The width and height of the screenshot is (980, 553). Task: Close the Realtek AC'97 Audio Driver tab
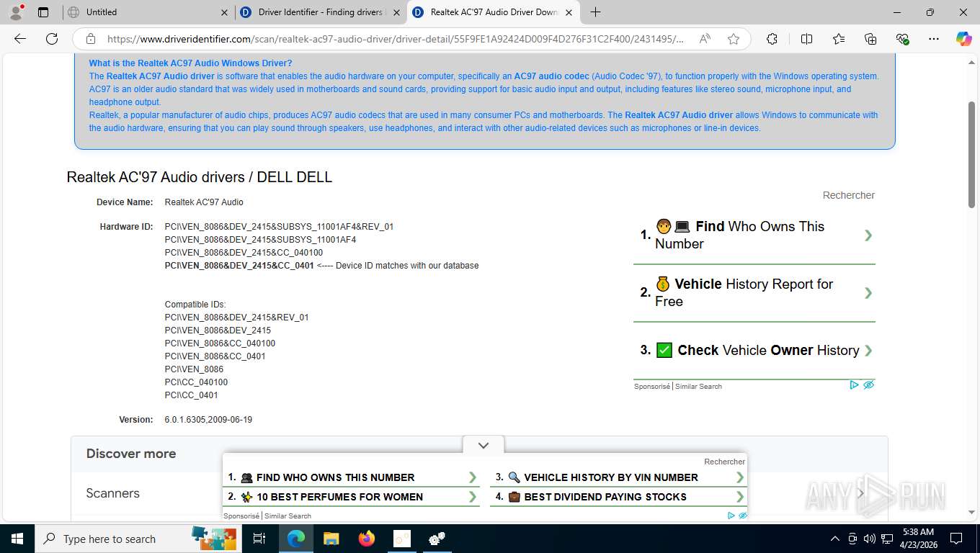(569, 12)
